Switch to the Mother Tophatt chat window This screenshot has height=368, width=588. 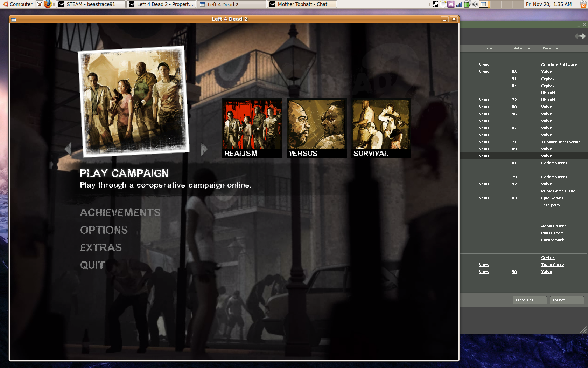(x=301, y=4)
